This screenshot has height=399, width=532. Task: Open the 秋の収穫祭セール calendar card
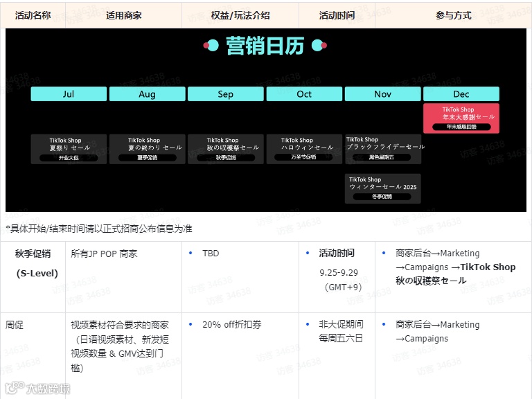pos(226,150)
